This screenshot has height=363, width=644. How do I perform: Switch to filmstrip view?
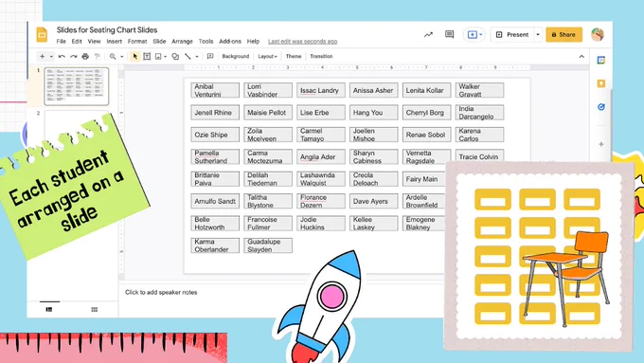pyautogui.click(x=49, y=309)
